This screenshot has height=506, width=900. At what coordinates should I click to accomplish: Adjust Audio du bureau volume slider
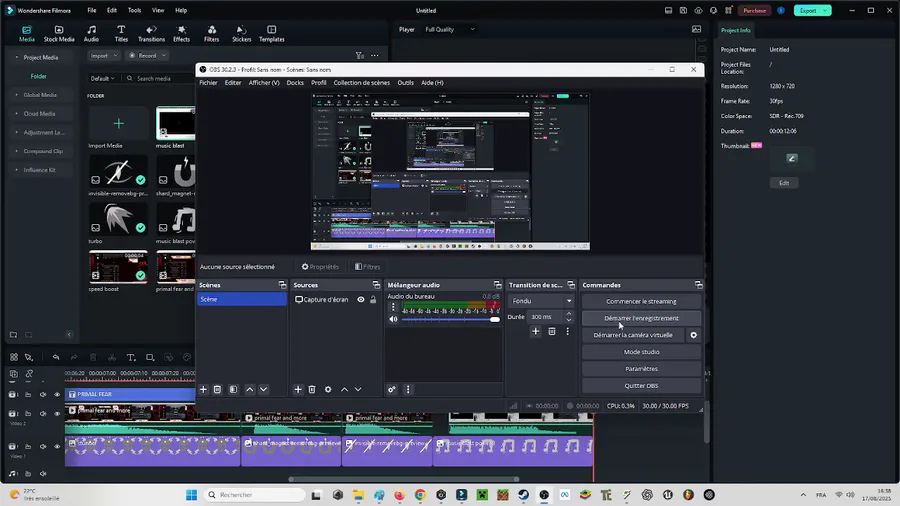pyautogui.click(x=451, y=320)
